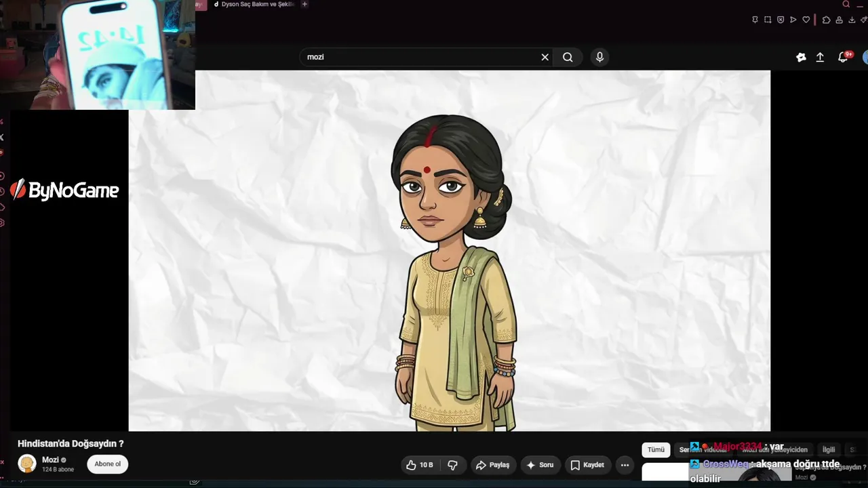Screen dimensions: 868x488
Task: Open the Mozi channel avatar
Action: (x=27, y=464)
